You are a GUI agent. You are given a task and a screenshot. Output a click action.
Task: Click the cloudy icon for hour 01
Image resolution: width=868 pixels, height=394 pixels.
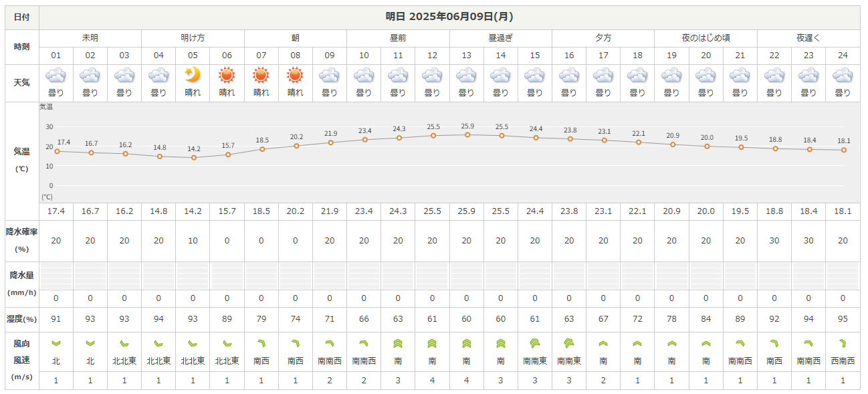coord(56,76)
